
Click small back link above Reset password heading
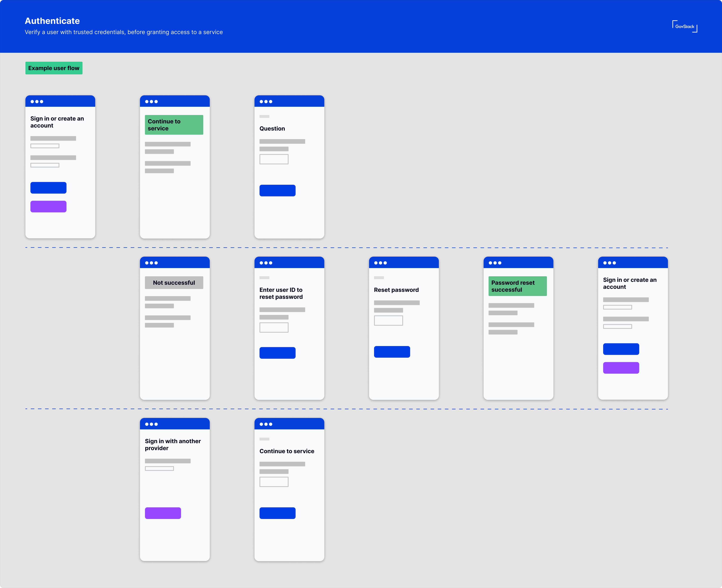point(379,278)
